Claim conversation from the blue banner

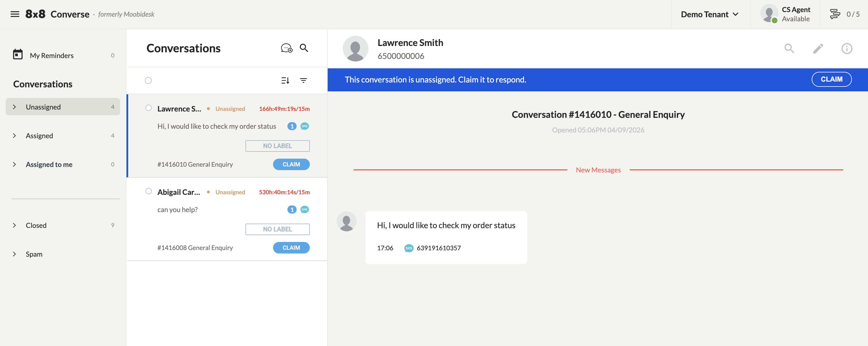(x=831, y=79)
